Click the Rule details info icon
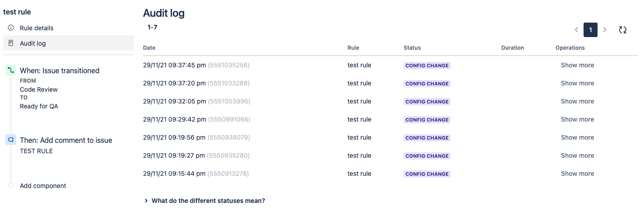 11,28
